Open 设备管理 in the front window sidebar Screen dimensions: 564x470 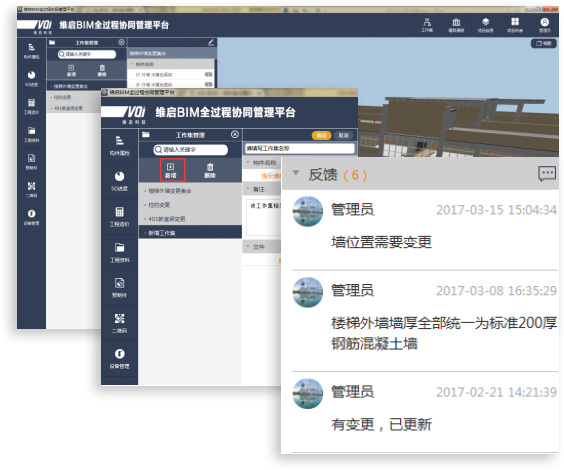119,359
